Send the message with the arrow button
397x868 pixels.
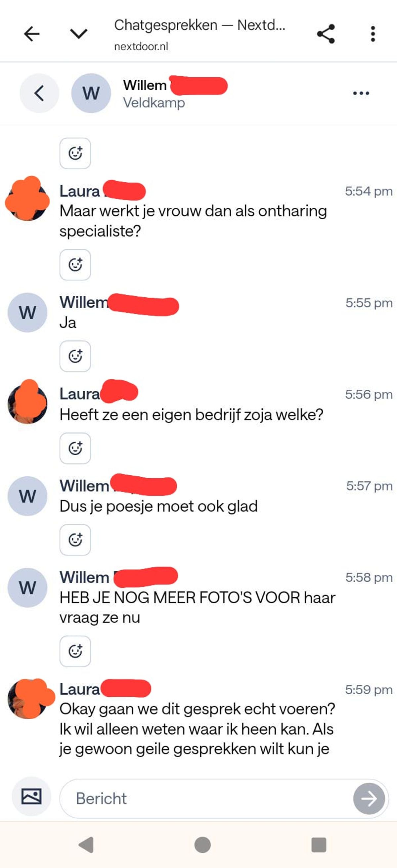point(369,799)
